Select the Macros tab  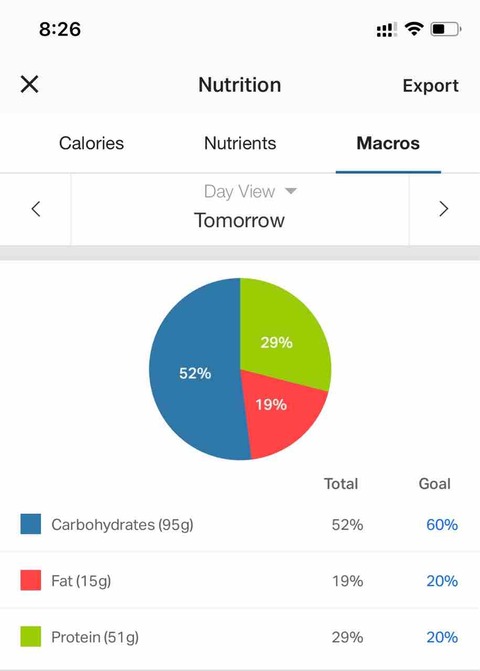pyautogui.click(x=388, y=143)
